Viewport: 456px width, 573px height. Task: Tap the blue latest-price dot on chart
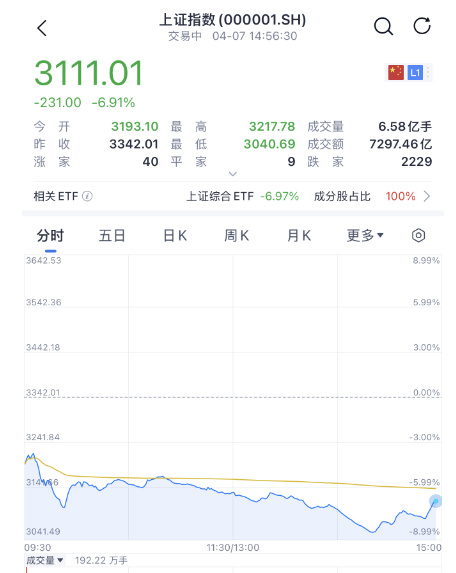pos(436,501)
